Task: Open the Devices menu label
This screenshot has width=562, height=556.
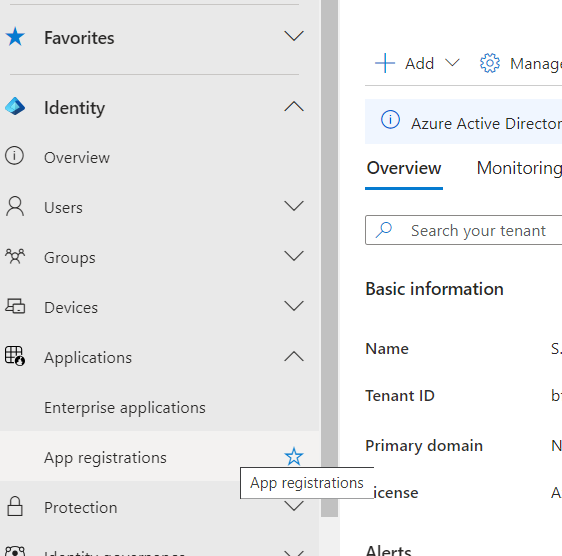Action: point(71,308)
